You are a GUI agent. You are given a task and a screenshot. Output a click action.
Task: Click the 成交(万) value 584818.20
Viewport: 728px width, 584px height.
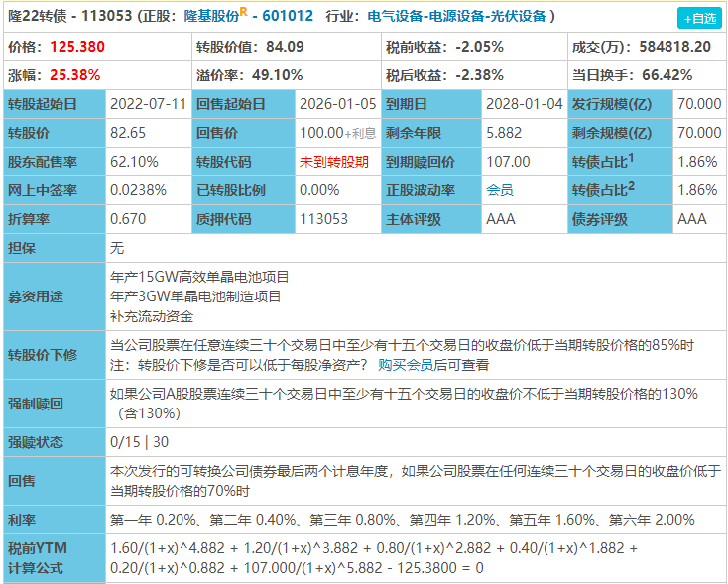pos(675,47)
